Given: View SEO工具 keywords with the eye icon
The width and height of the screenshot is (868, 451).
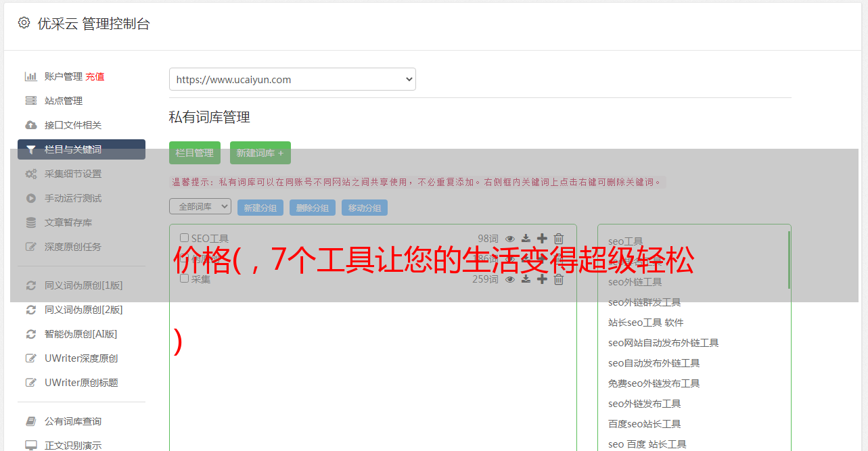Looking at the screenshot, I should pyautogui.click(x=510, y=239).
